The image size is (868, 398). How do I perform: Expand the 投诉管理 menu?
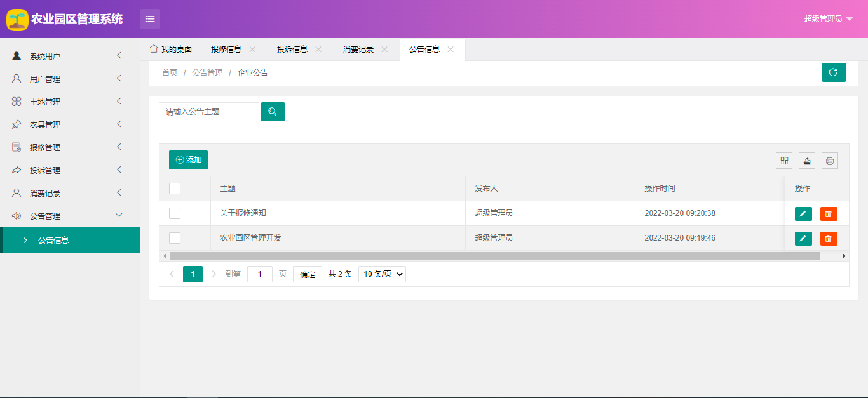119,170
